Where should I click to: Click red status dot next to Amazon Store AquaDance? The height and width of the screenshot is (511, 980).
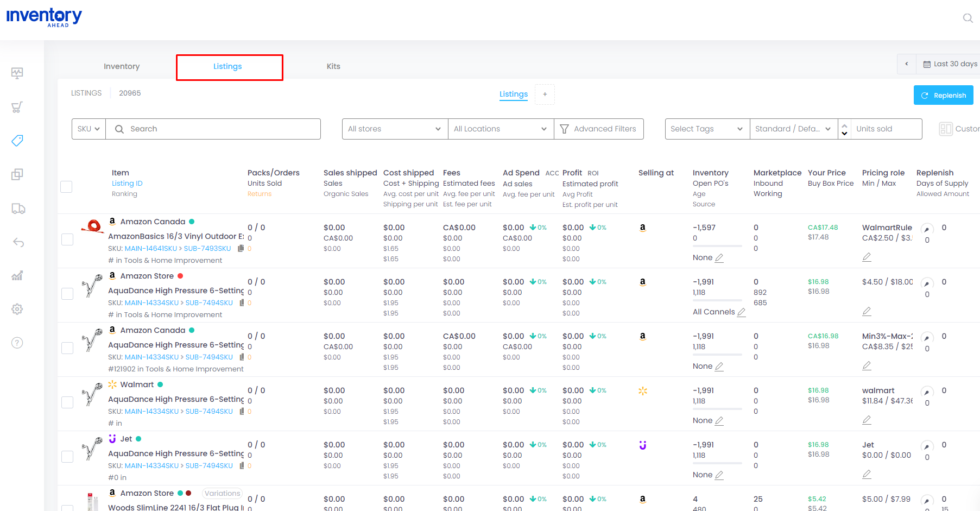point(180,276)
